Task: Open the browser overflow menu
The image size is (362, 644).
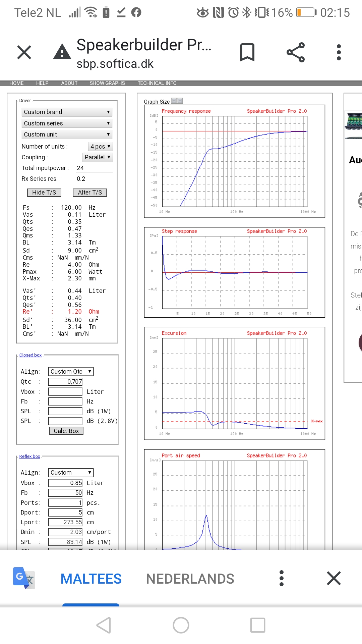Action: (x=339, y=52)
